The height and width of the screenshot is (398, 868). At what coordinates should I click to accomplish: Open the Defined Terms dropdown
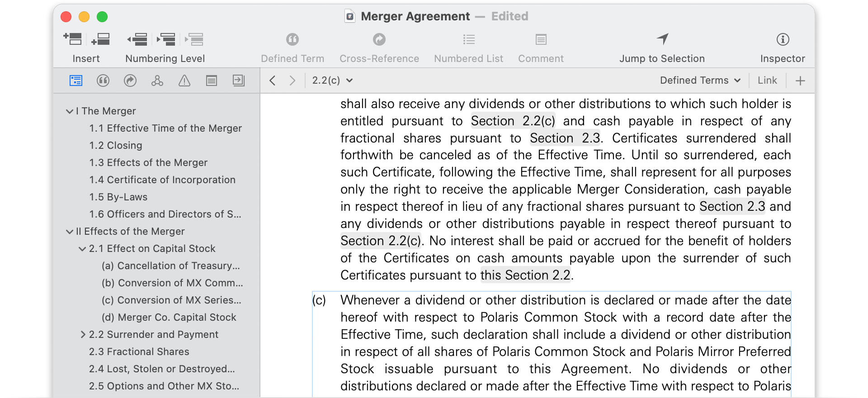coord(700,81)
